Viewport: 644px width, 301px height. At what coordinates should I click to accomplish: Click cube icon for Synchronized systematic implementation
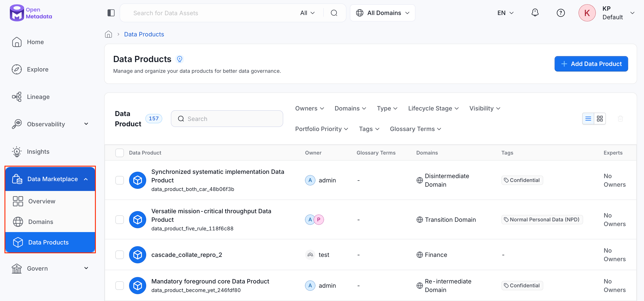tap(137, 180)
